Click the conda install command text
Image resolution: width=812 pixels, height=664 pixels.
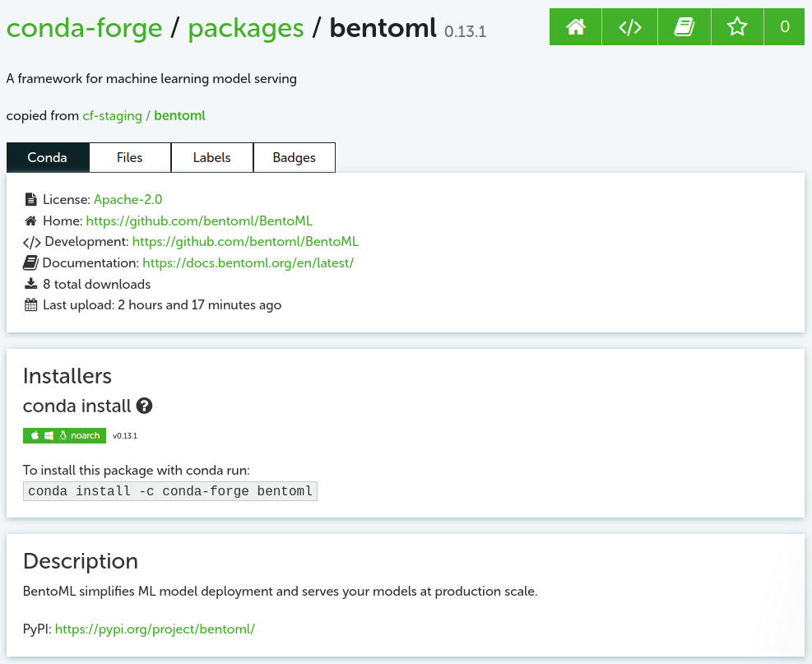coord(170,491)
